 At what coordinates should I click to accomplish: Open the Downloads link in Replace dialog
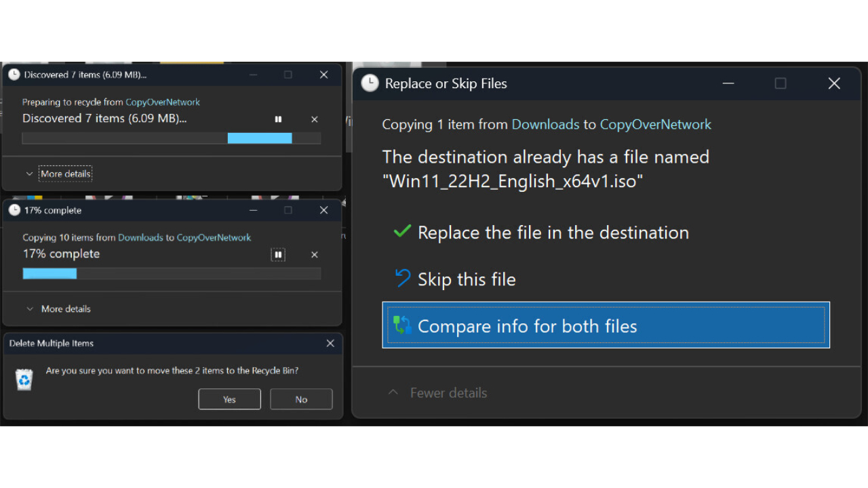tap(545, 124)
